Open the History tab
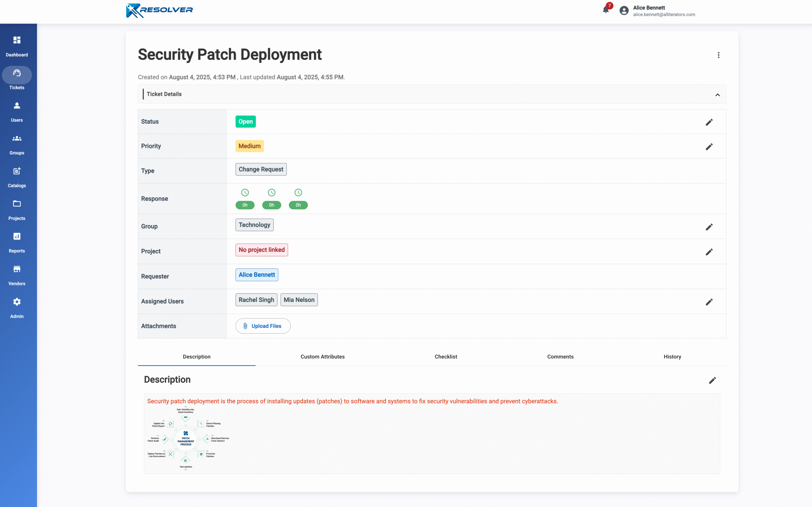 tap(672, 356)
